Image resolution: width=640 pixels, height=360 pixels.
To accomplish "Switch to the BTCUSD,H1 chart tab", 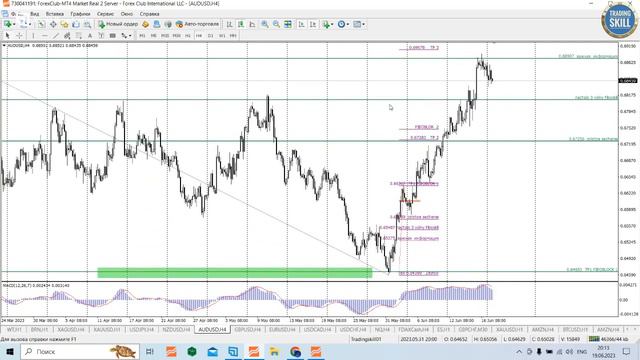I will pos(575,329).
